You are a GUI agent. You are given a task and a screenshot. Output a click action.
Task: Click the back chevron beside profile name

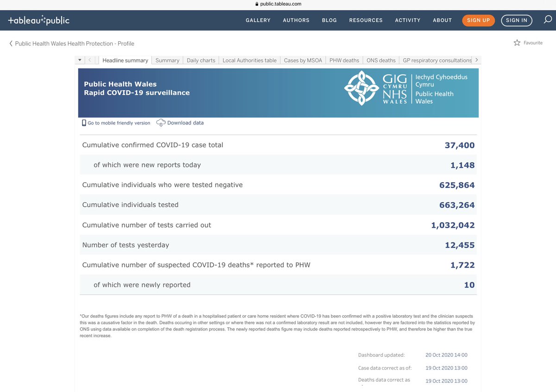11,44
